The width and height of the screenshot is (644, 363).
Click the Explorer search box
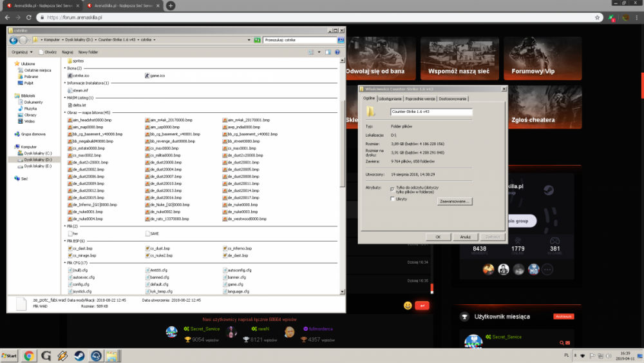pyautogui.click(x=300, y=40)
